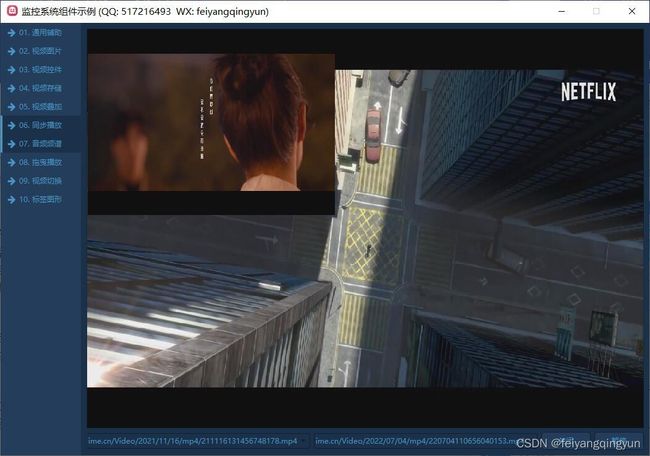Screen dimensions: 650x456
Task: Close the 监控系统组件示例 window
Action: click(632, 11)
